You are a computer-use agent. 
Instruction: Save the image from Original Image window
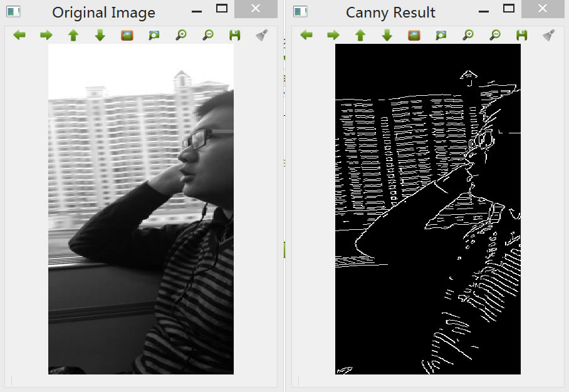pos(235,35)
